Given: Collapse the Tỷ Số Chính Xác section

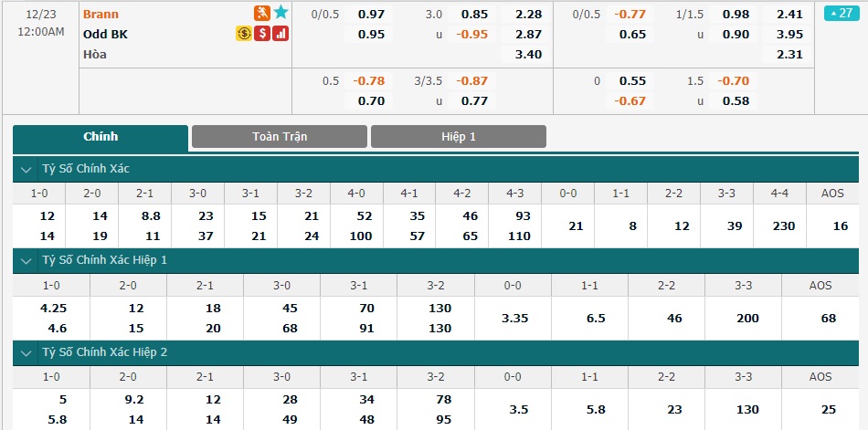Looking at the screenshot, I should tap(26, 169).
